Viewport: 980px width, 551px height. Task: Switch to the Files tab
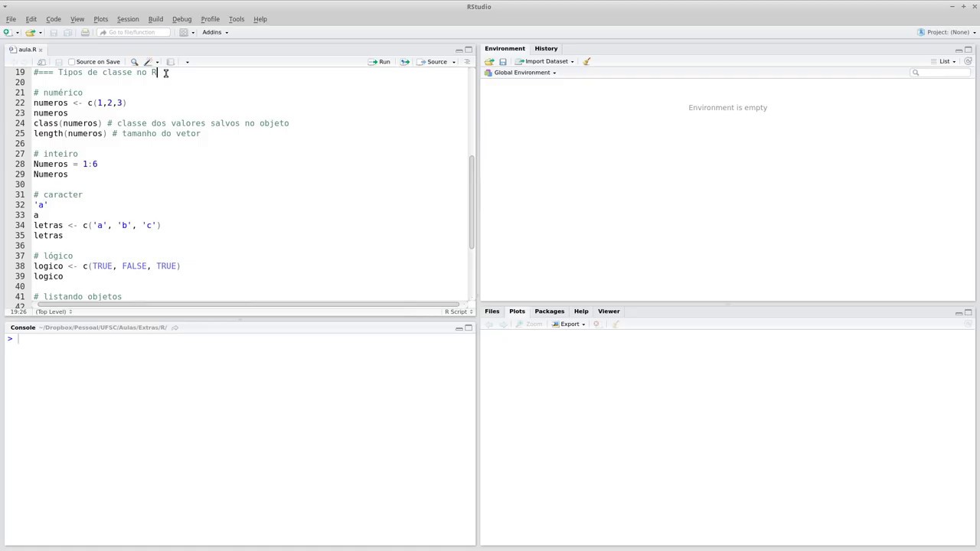pos(492,311)
